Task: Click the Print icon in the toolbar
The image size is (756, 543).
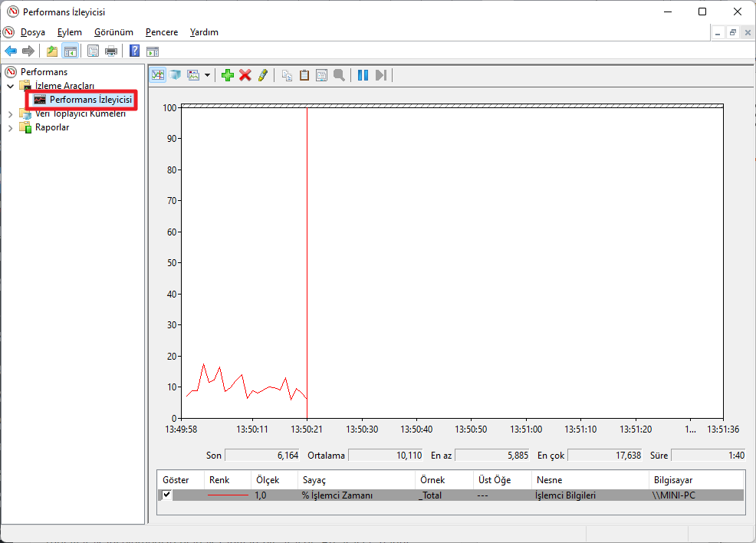Action: [111, 51]
